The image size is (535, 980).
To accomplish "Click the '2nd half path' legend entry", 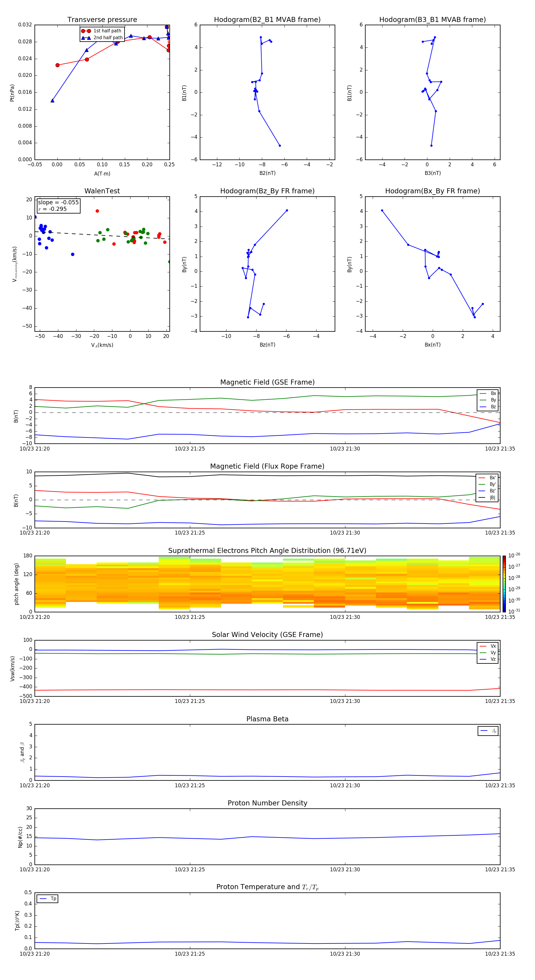I will pos(102,38).
